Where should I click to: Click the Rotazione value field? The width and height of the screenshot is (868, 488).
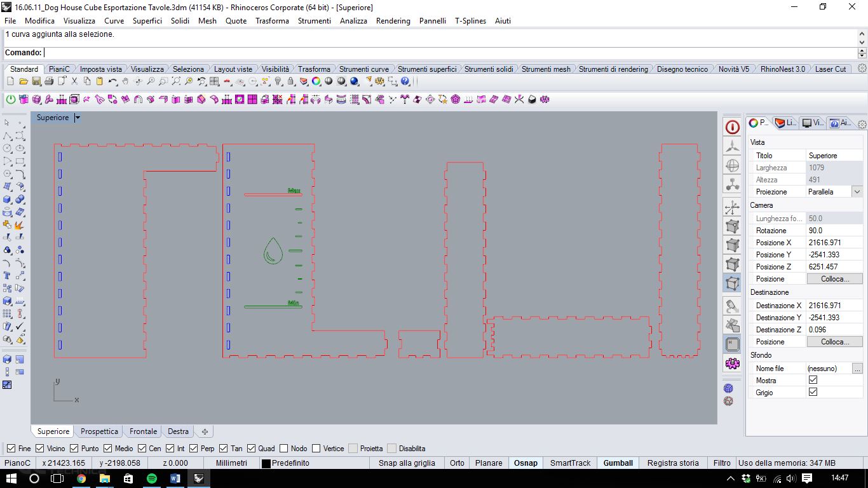[835, 231]
